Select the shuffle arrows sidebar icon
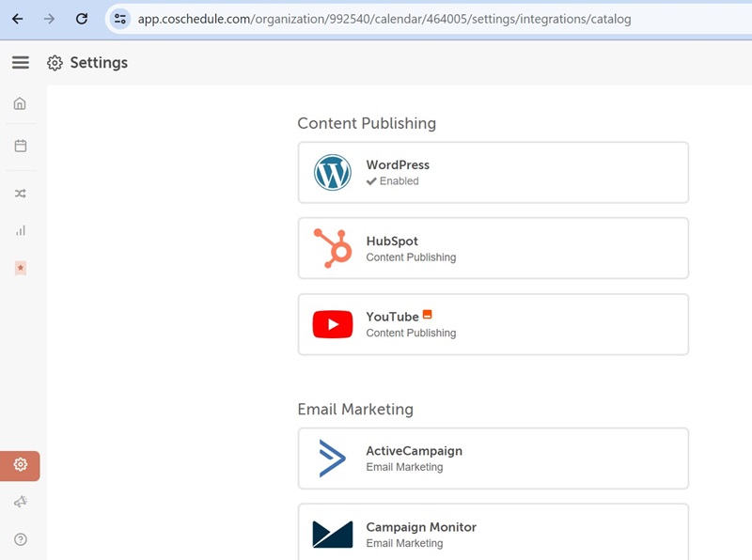The image size is (752, 560). [x=20, y=194]
